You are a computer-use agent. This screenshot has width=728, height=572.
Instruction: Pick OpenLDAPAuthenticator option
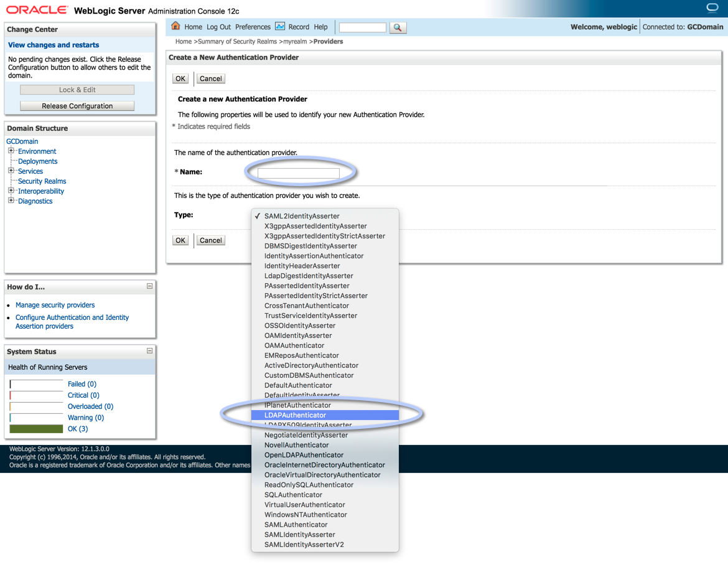click(325, 455)
